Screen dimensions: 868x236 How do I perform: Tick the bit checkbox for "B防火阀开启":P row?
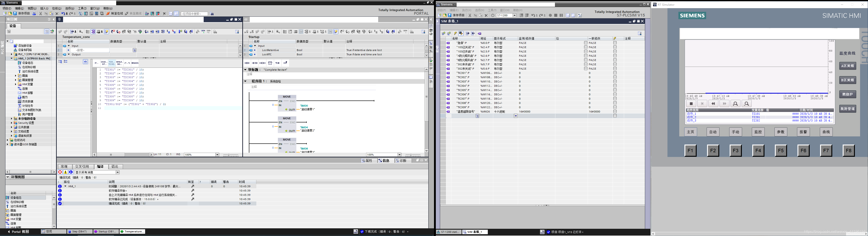[x=586, y=60]
